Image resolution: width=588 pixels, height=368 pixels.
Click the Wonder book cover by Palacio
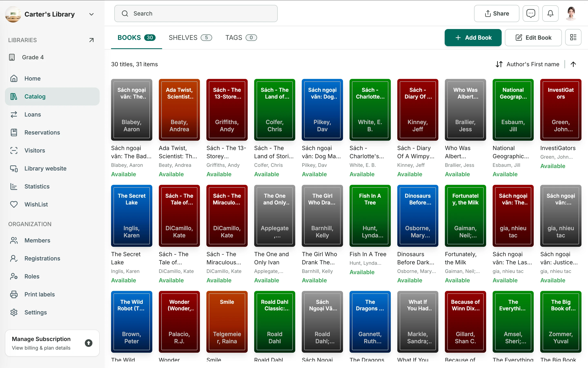(x=179, y=322)
